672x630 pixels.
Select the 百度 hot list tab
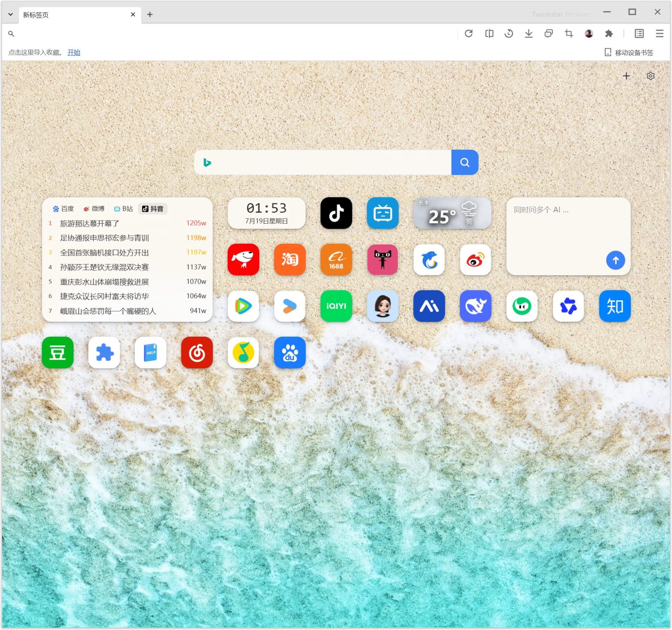pyautogui.click(x=63, y=209)
